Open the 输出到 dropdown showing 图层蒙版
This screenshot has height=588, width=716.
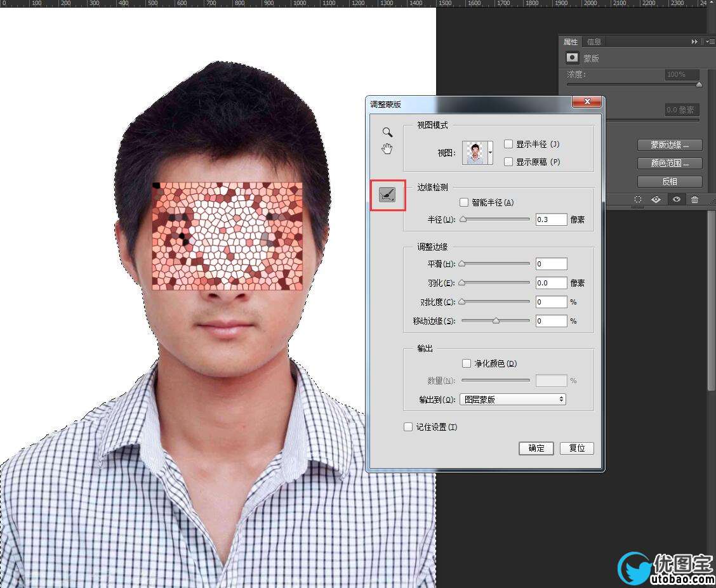click(513, 400)
